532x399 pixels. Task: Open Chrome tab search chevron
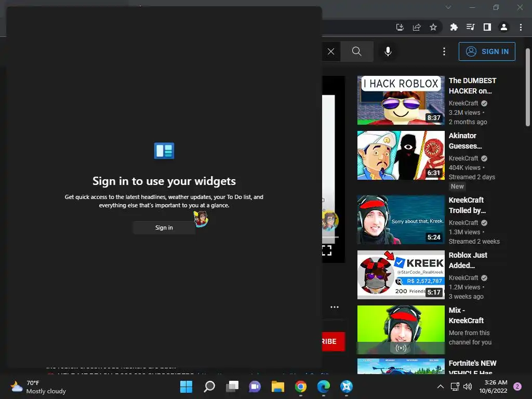(448, 7)
